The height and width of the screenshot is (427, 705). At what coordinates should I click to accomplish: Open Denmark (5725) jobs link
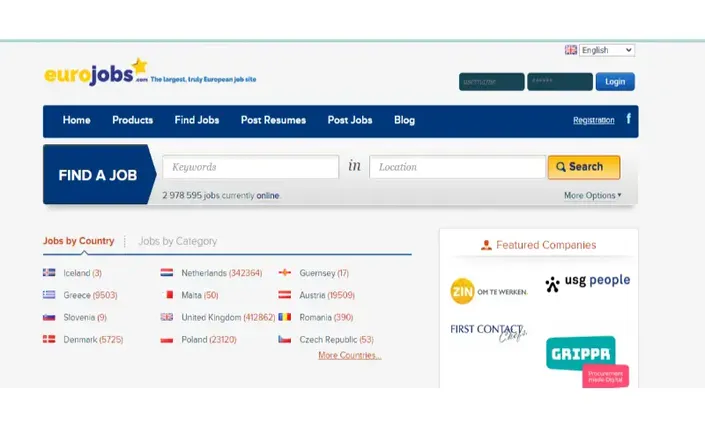93,339
